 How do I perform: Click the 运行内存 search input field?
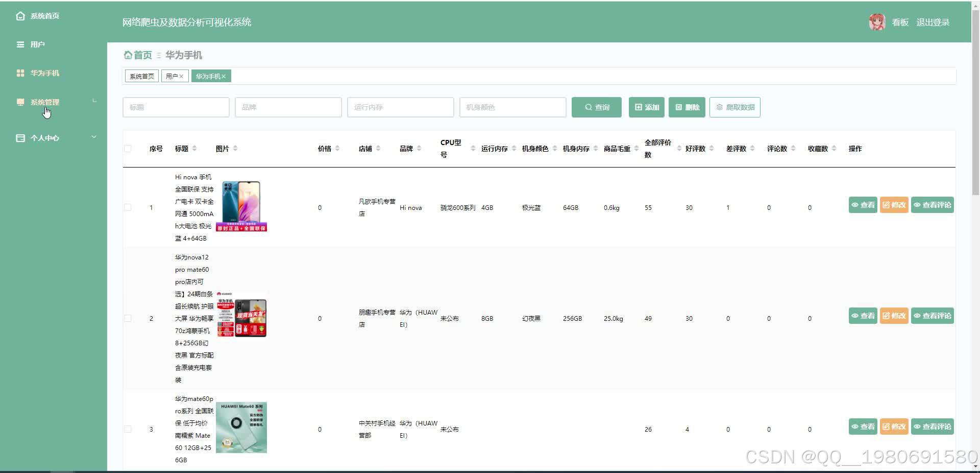tap(401, 107)
